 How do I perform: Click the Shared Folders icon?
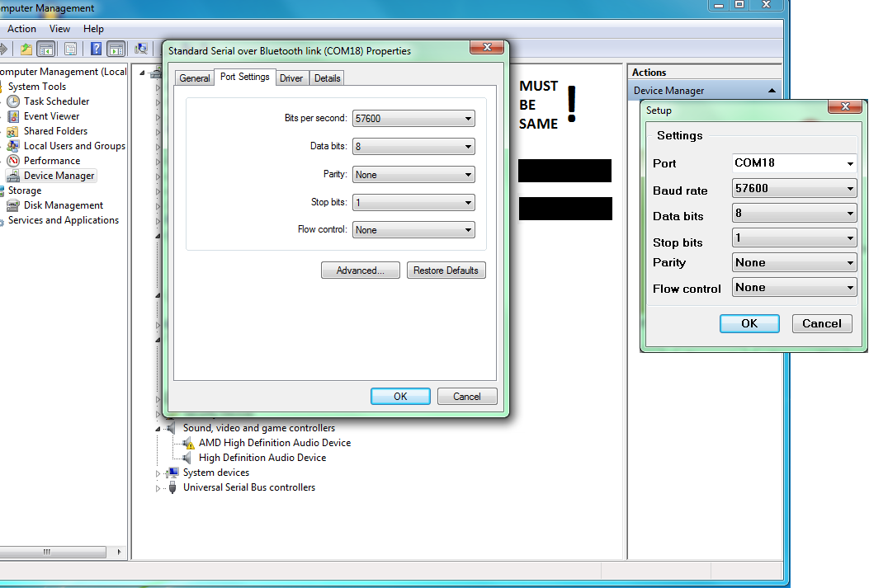(x=12, y=131)
